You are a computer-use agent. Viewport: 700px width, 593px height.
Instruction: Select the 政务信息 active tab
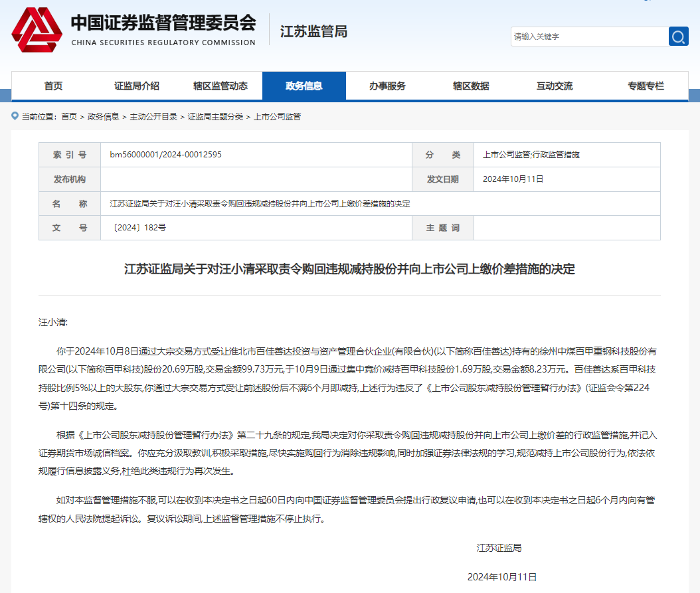coord(304,86)
